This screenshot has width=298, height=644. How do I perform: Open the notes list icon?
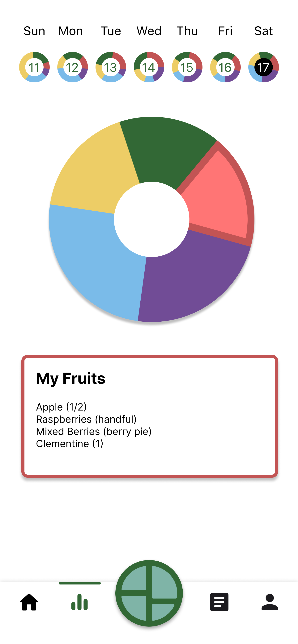(x=219, y=602)
